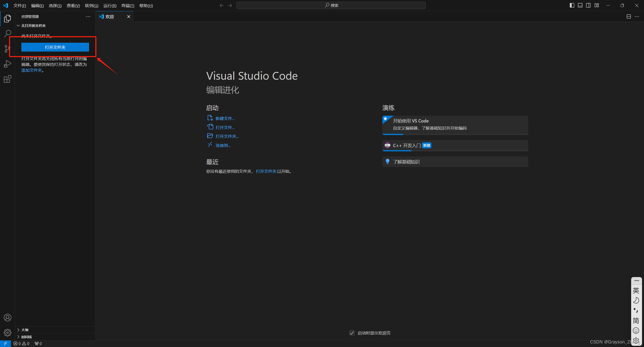Image resolution: width=644 pixels, height=347 pixels.
Task: Open the Extensions view icon
Action: coord(8,79)
